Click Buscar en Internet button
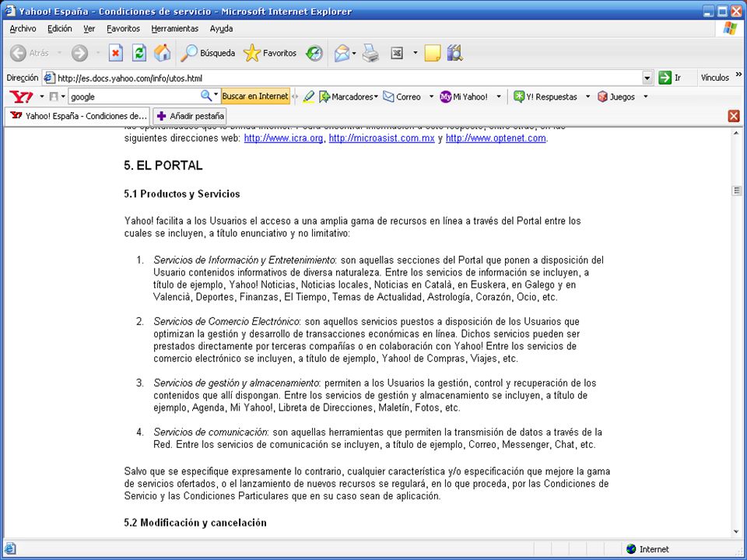This screenshot has width=747, height=560. click(x=255, y=96)
